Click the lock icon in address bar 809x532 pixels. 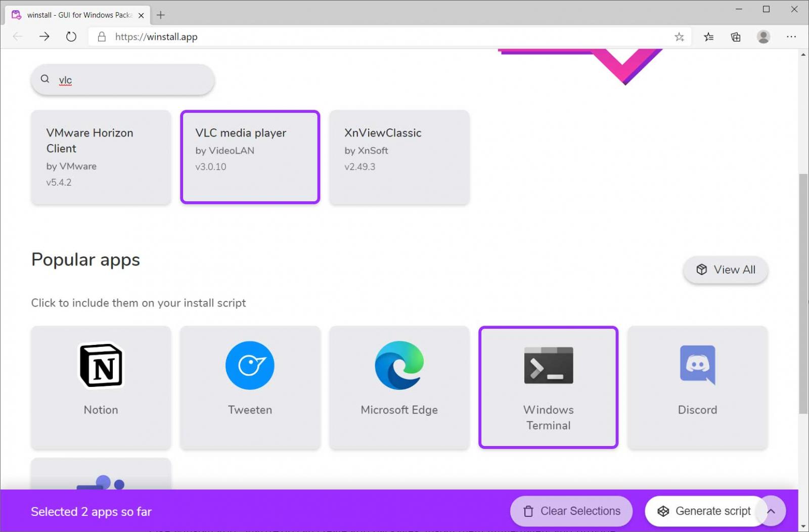pos(102,37)
